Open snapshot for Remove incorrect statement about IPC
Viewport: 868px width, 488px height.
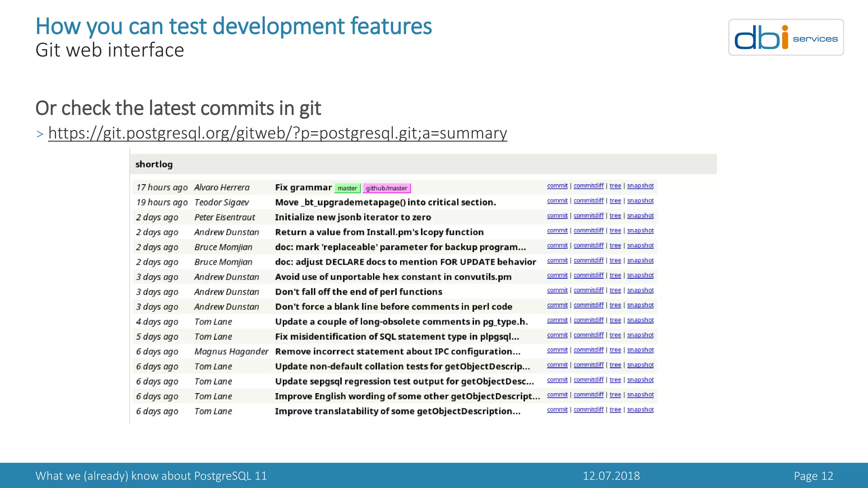(640, 349)
